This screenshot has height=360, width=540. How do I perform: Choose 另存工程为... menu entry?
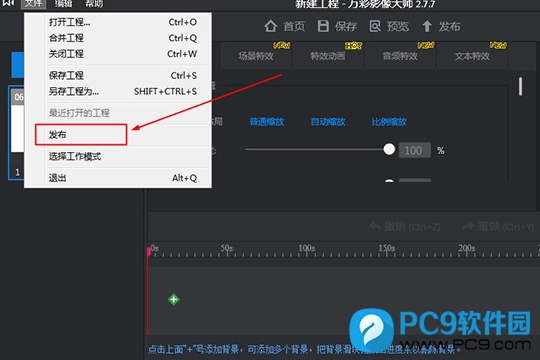click(123, 91)
